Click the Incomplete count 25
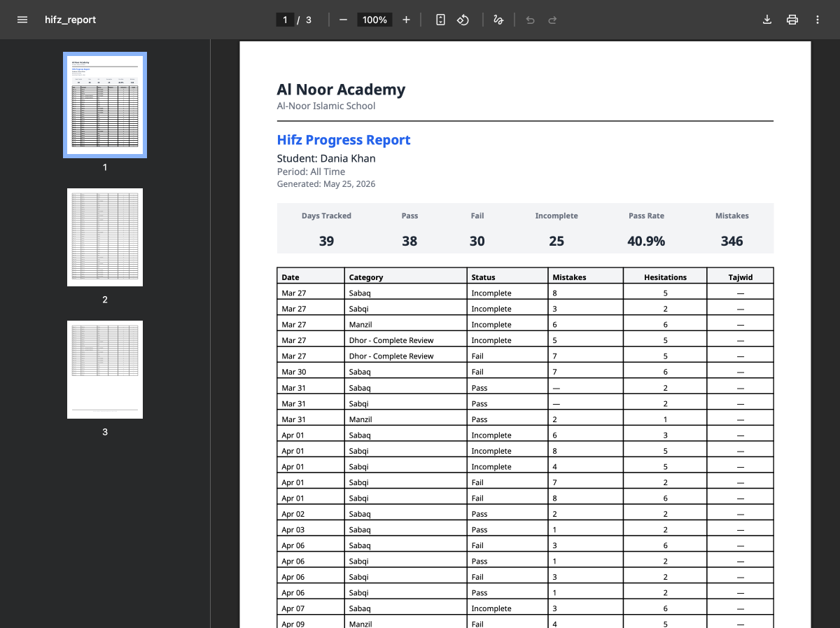 click(556, 241)
